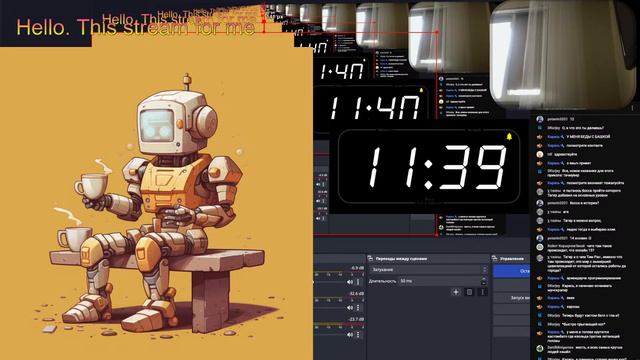
Task: Remove the transition with the trash button
Action: [469, 292]
